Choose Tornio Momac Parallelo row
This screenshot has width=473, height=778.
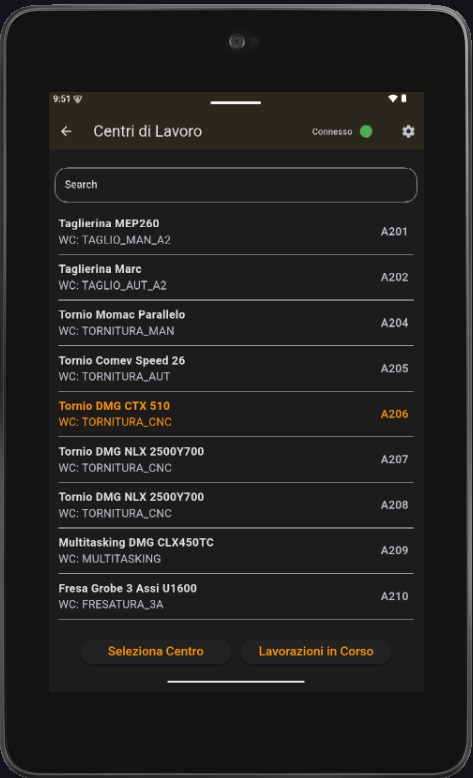click(x=236, y=323)
